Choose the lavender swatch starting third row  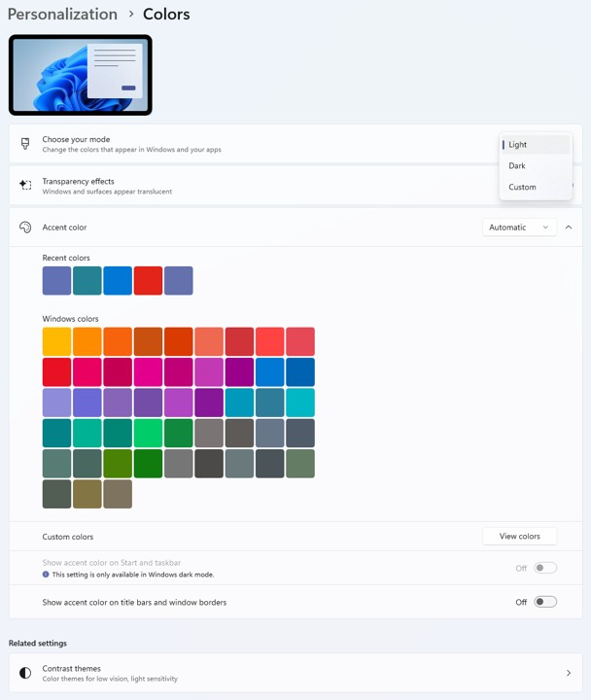(56, 402)
